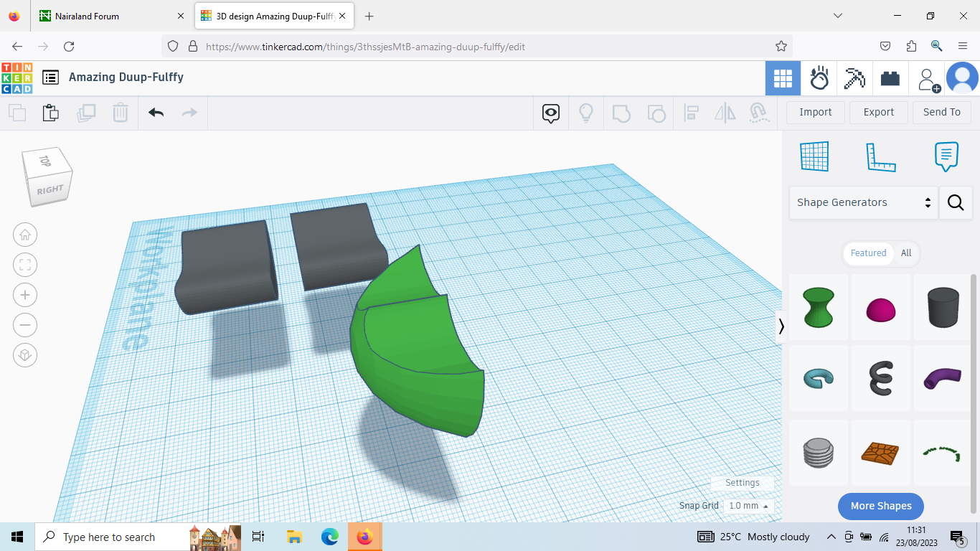Viewport: 980px width, 551px height.
Task: Open shape search with the magnifier icon
Action: coord(956,202)
